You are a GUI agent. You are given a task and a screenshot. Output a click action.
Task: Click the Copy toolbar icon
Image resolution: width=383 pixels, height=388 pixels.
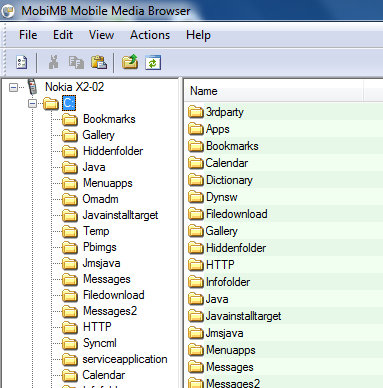point(76,62)
